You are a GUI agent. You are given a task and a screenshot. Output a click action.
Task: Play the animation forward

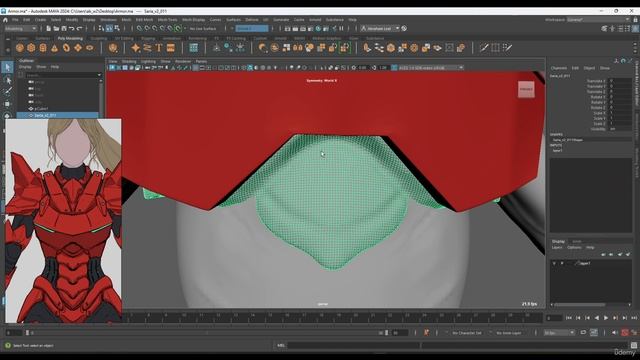[606, 318]
